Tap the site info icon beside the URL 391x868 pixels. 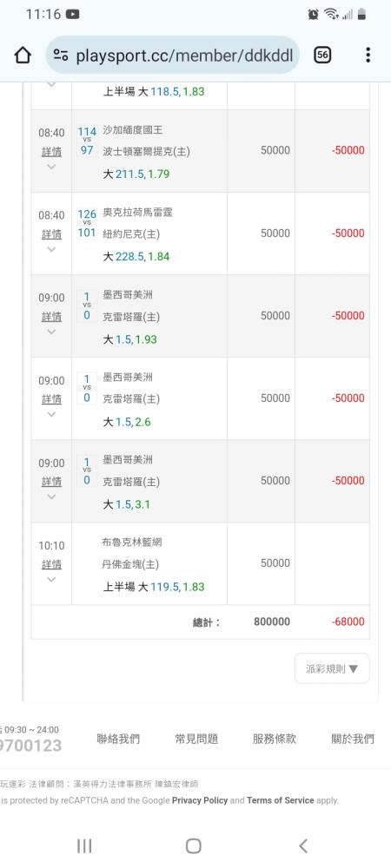tap(61, 55)
